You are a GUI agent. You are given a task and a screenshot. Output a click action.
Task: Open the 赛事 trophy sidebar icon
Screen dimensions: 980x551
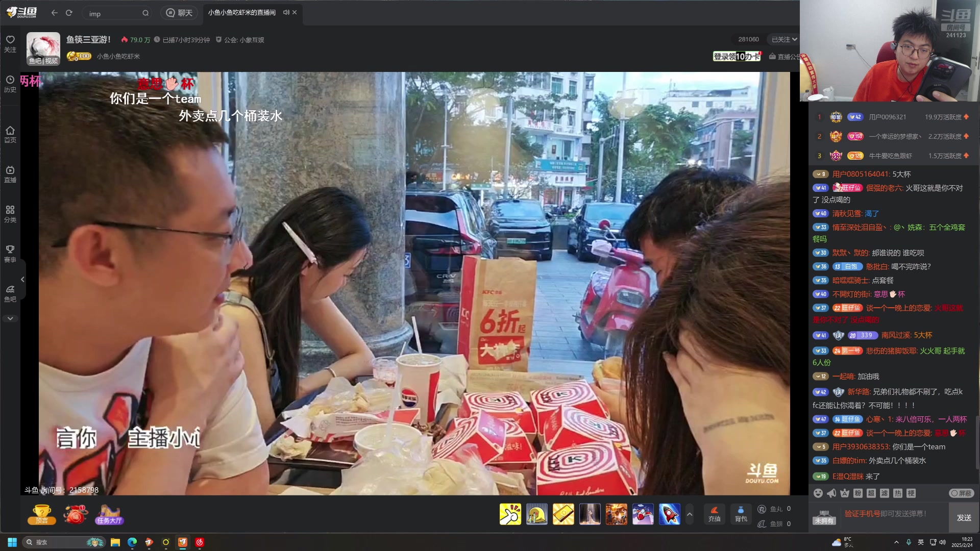pyautogui.click(x=10, y=254)
